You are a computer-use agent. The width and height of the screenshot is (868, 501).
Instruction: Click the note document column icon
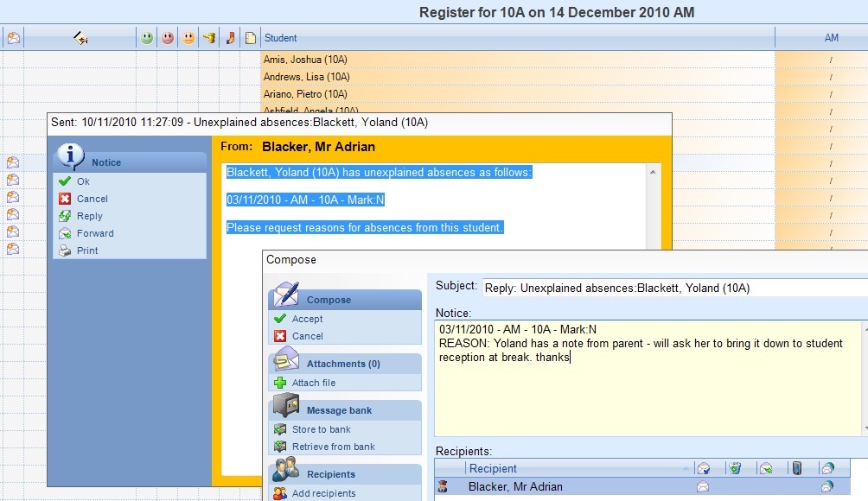251,38
